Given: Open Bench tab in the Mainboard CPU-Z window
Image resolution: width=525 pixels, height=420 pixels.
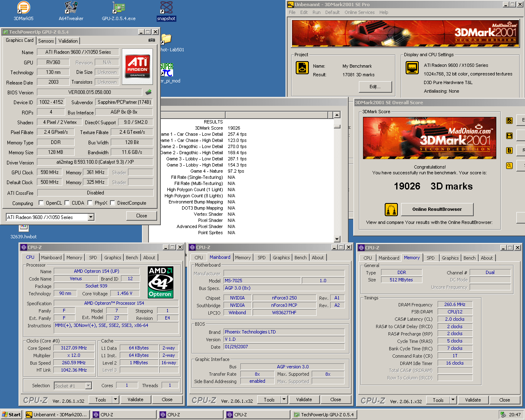Looking at the screenshot, I should [x=300, y=258].
